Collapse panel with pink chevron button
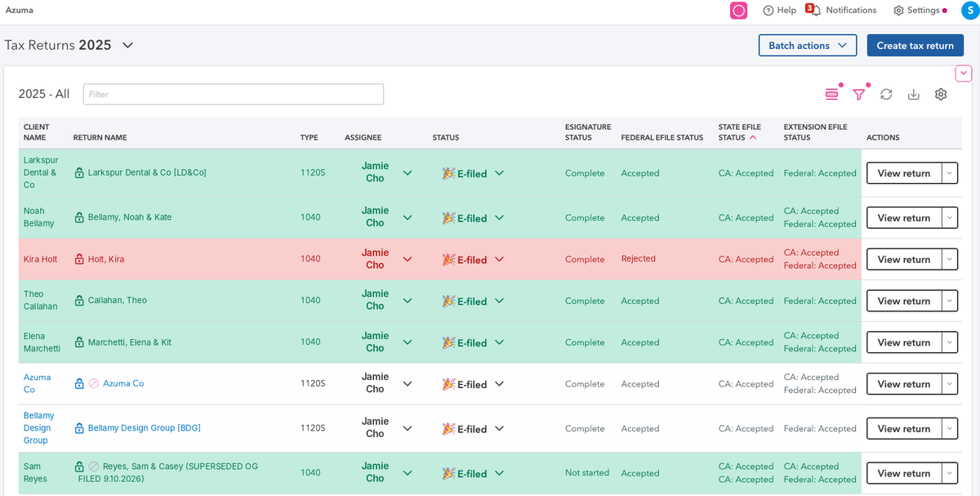Screen dimensions: 980x496 pos(964,74)
